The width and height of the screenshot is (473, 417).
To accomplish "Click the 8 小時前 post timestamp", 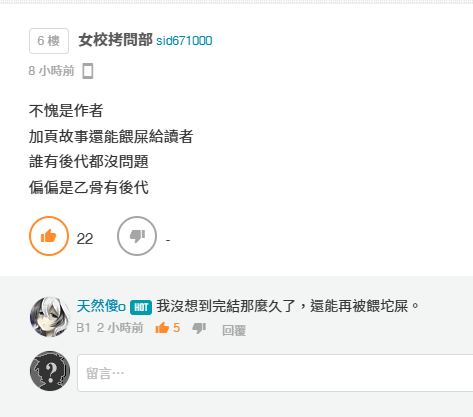I will [x=51, y=71].
